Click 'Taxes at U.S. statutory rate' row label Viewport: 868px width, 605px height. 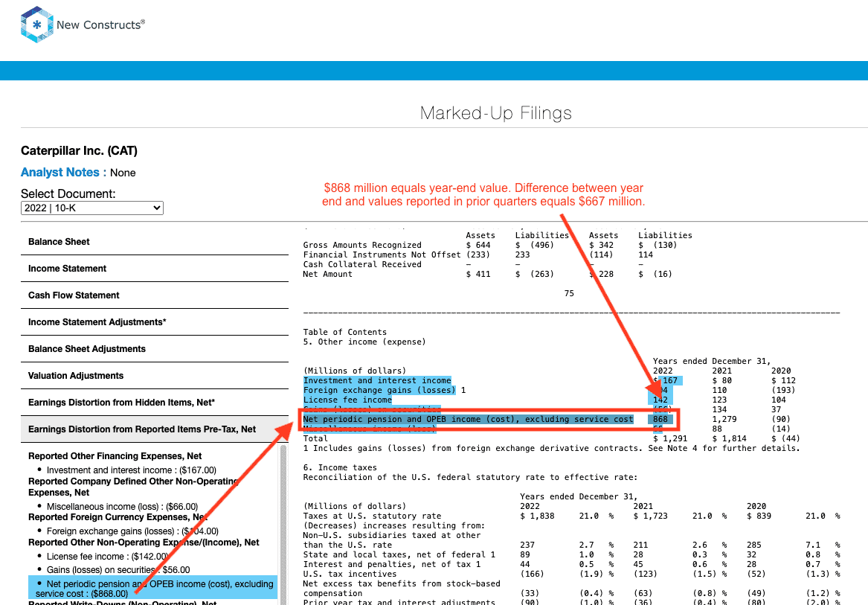click(x=372, y=516)
